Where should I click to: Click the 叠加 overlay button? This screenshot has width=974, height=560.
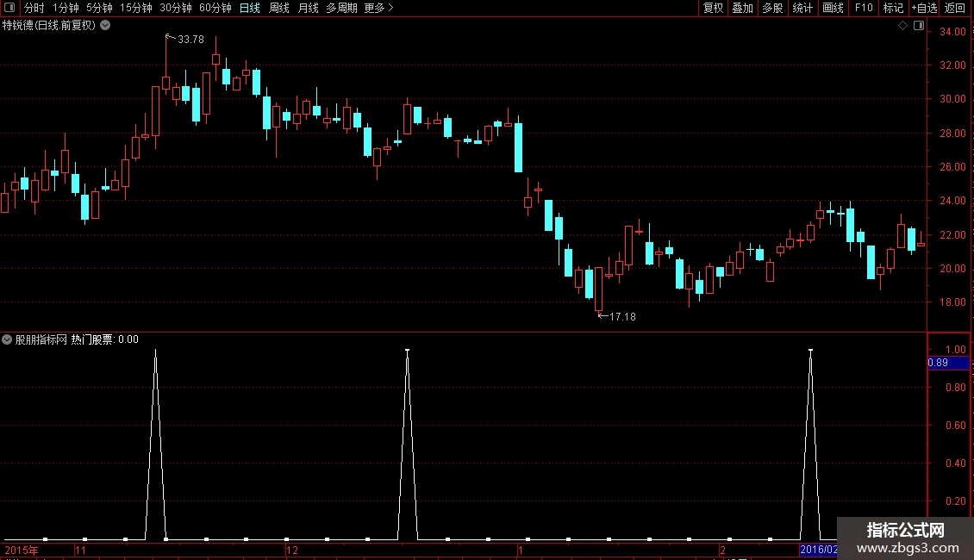[742, 8]
